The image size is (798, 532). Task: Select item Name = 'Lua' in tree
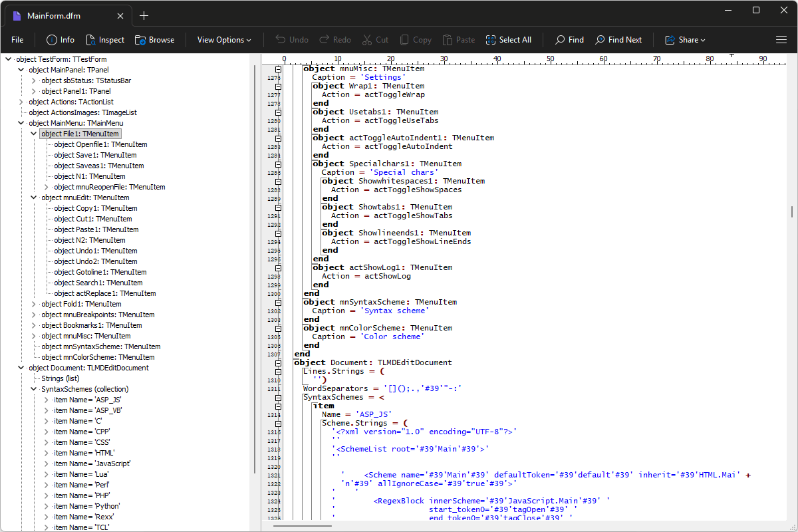[81, 474]
